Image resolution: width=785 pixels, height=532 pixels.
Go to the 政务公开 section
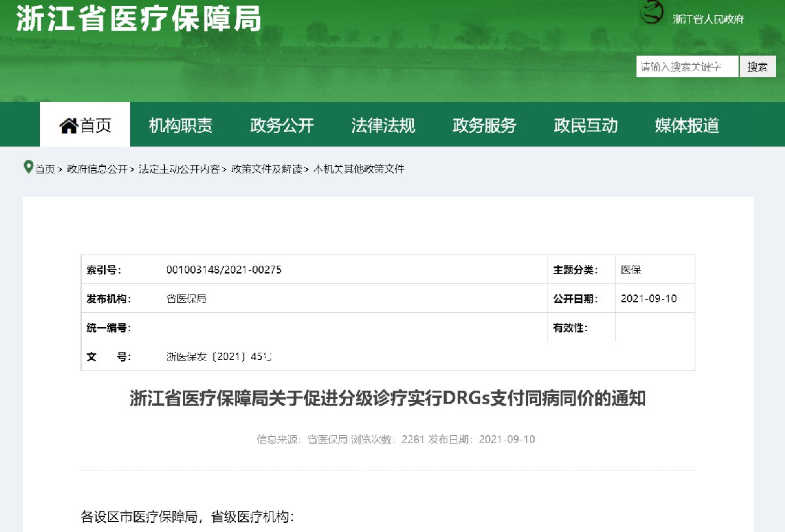(282, 125)
